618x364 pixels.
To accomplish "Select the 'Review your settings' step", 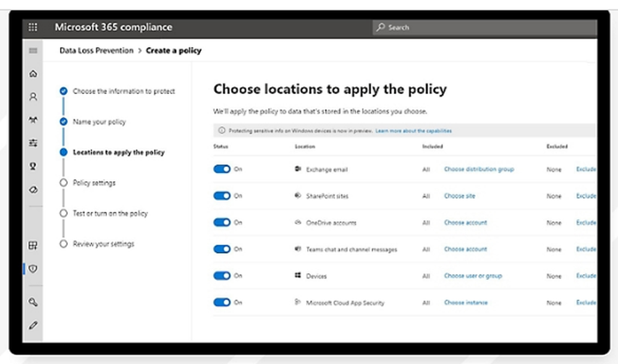I will click(x=104, y=244).
